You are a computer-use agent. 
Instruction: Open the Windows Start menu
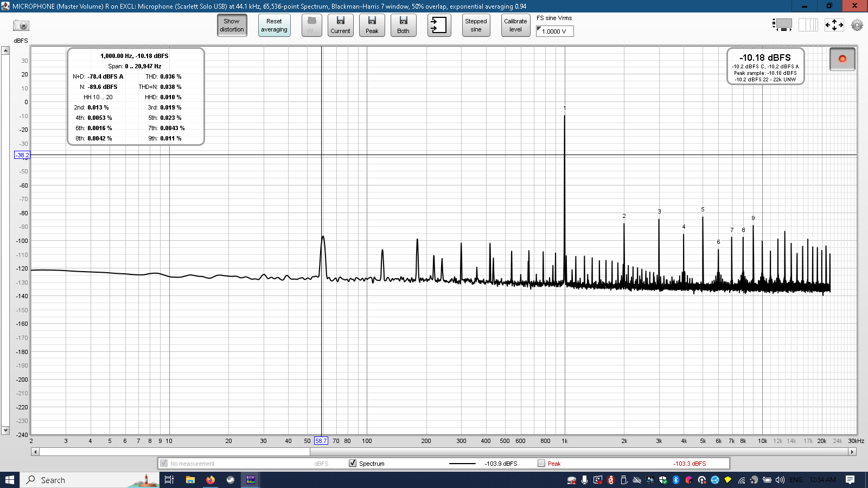[10, 480]
